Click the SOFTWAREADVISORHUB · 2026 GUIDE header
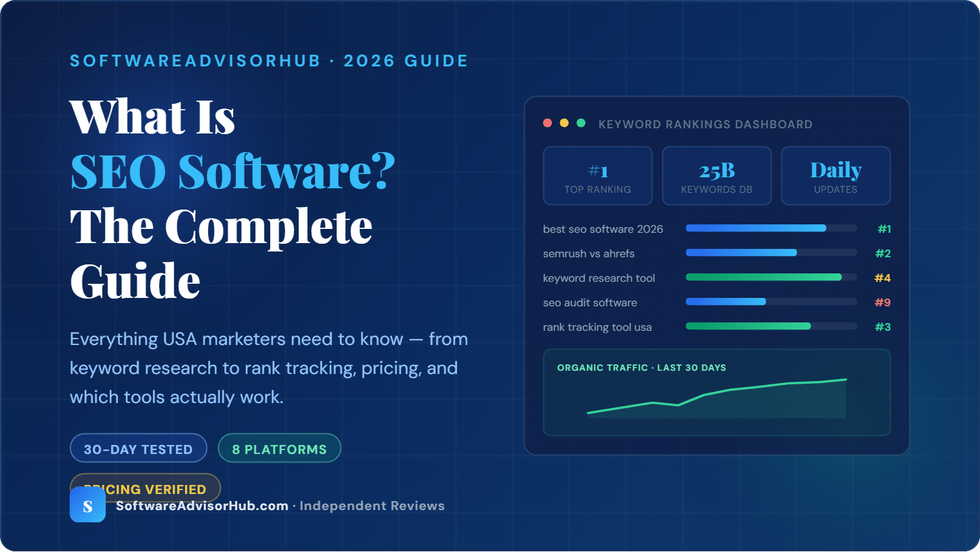Screen dimensions: 980x552 point(269,61)
